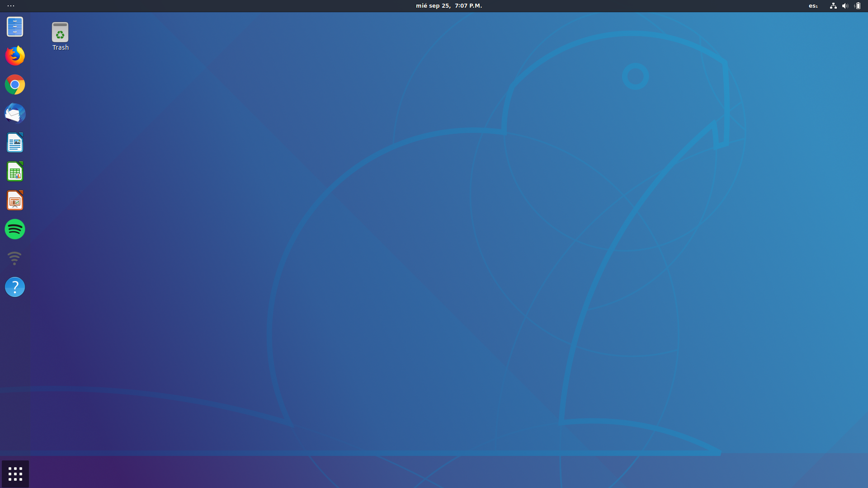Open the battery power system menu

(x=858, y=6)
